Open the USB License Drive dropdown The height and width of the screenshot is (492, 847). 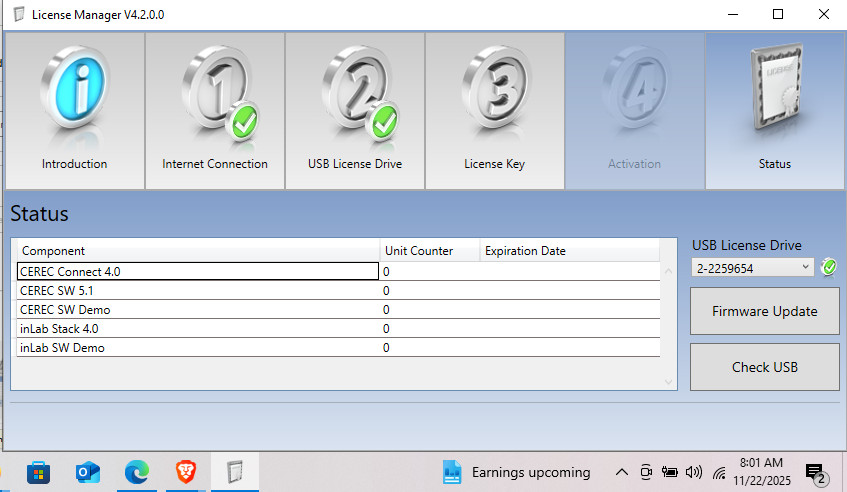[x=752, y=268]
